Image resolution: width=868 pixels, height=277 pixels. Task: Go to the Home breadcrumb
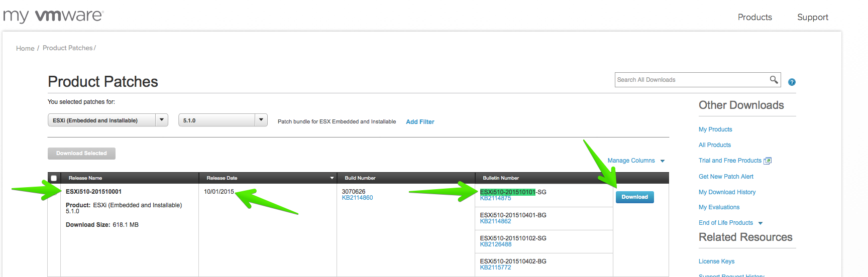pos(25,48)
